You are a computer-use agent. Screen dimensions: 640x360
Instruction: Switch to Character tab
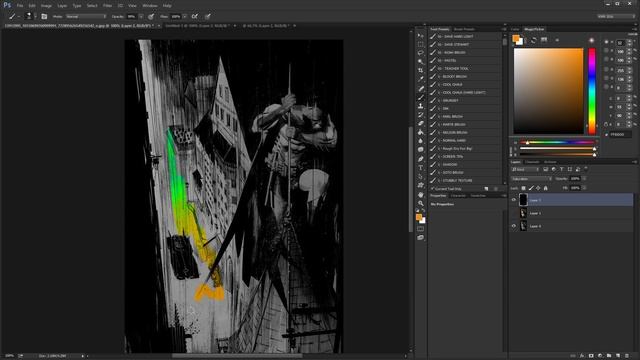pyautogui.click(x=458, y=196)
